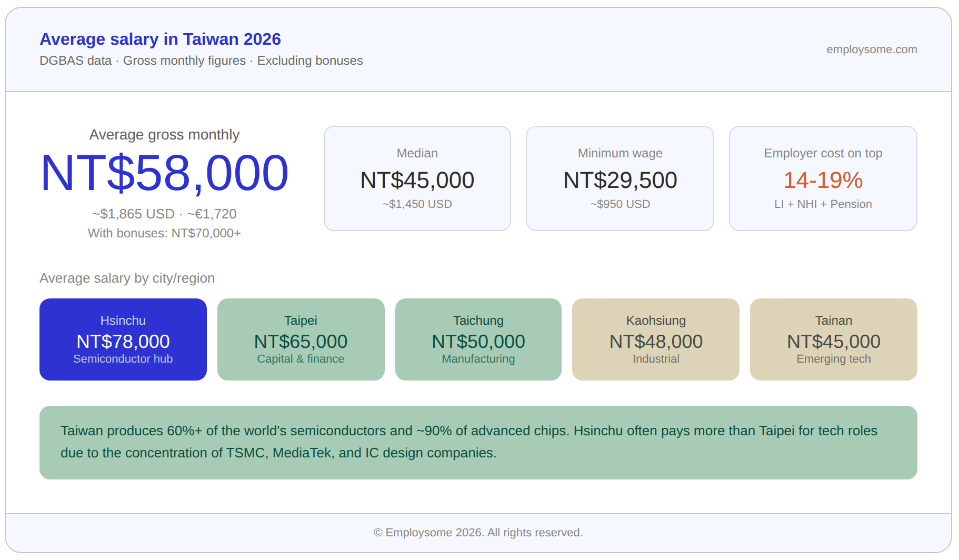Click the Employsome 2026 copyright footer
The image size is (959, 560).
click(478, 533)
